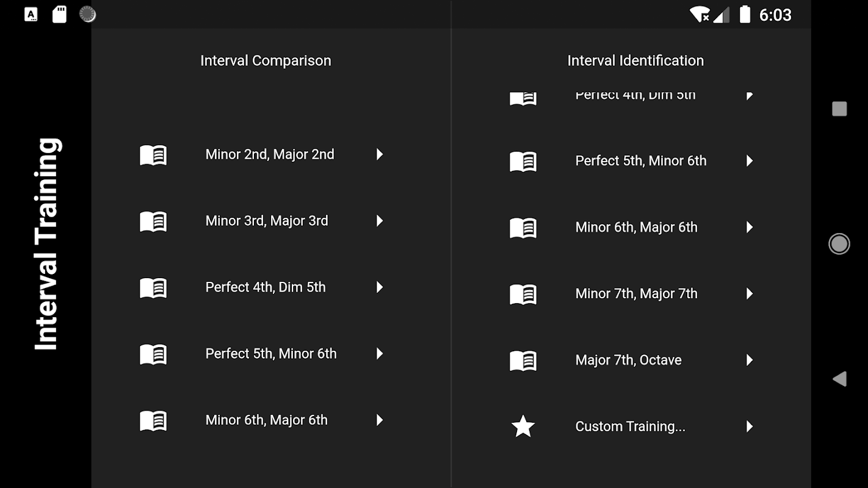Click book icon beside Perfect 5th, Minor 6th comparison

pyautogui.click(x=153, y=354)
